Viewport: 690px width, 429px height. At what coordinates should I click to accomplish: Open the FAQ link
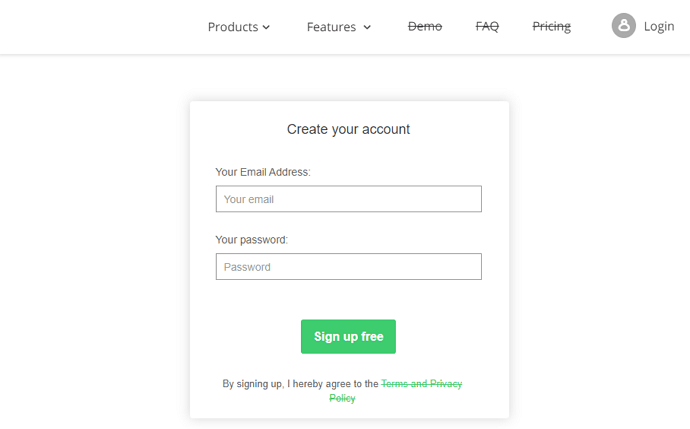pos(487,26)
